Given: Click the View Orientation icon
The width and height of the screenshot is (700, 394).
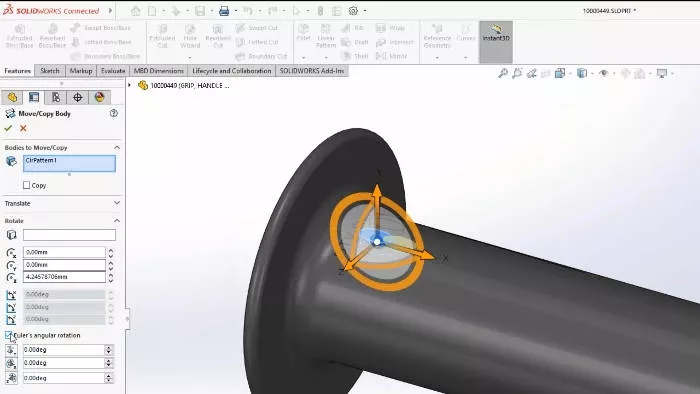Looking at the screenshot, I should pyautogui.click(x=560, y=73).
